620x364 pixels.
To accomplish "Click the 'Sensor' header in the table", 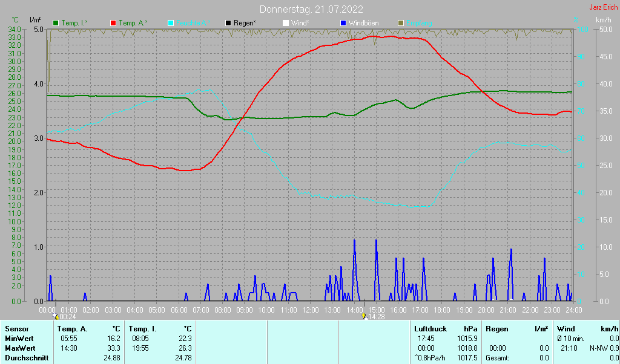I will click(x=17, y=329).
